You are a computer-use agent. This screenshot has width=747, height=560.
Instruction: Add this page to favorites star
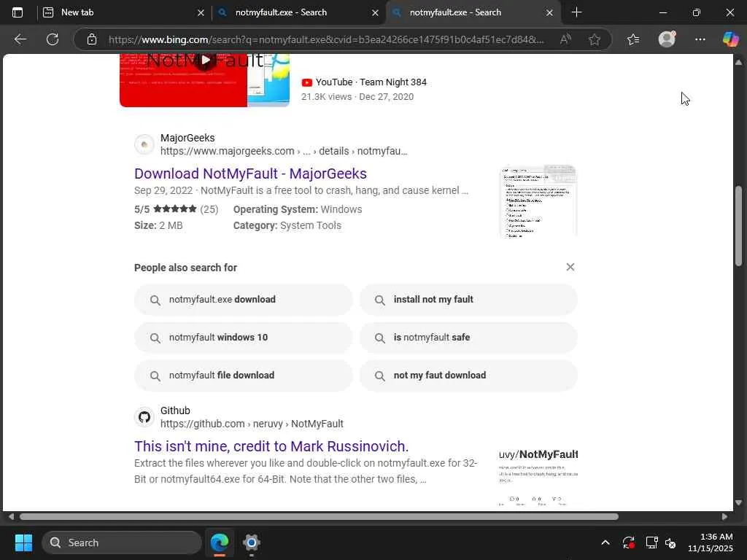pyautogui.click(x=594, y=39)
